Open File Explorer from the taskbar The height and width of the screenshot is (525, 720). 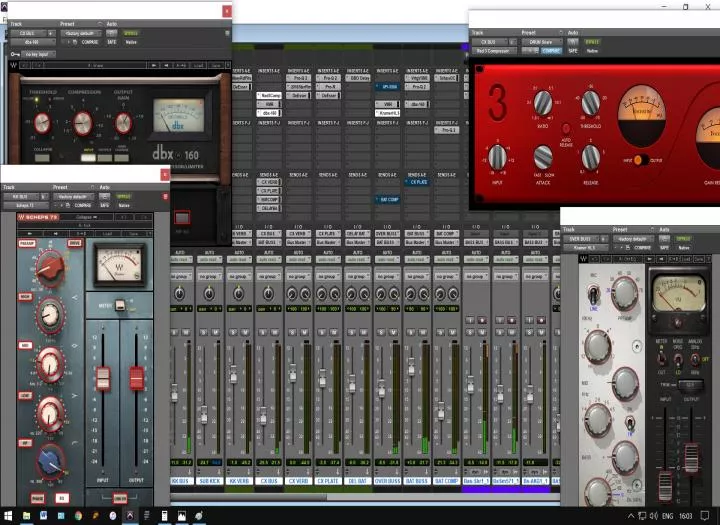coord(26,516)
